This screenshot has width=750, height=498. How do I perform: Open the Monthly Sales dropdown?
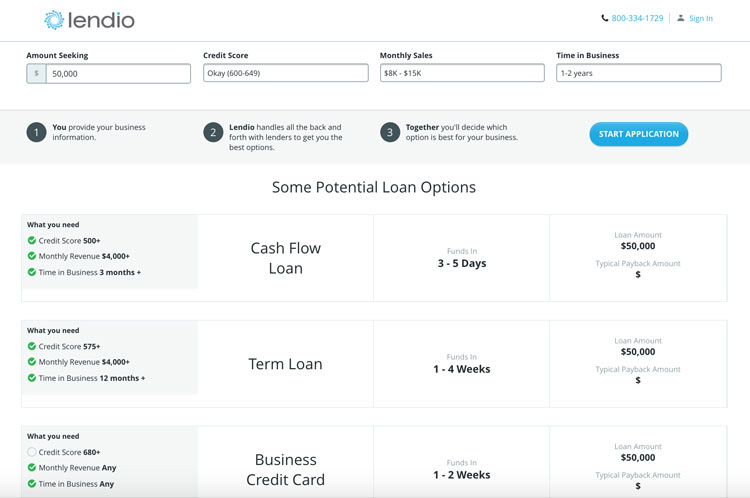[462, 73]
